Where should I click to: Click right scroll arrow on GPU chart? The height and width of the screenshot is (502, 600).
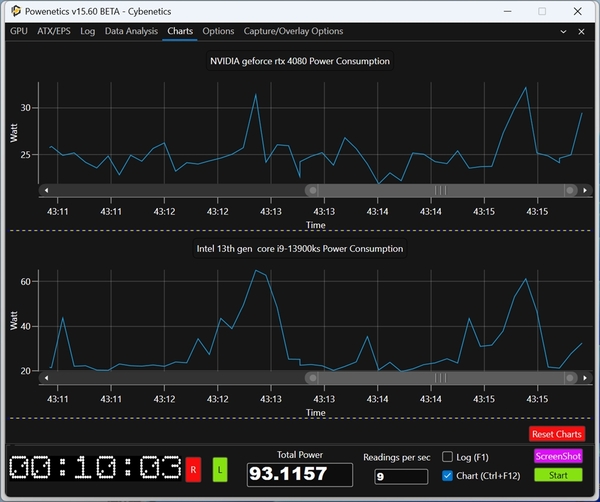(585, 189)
